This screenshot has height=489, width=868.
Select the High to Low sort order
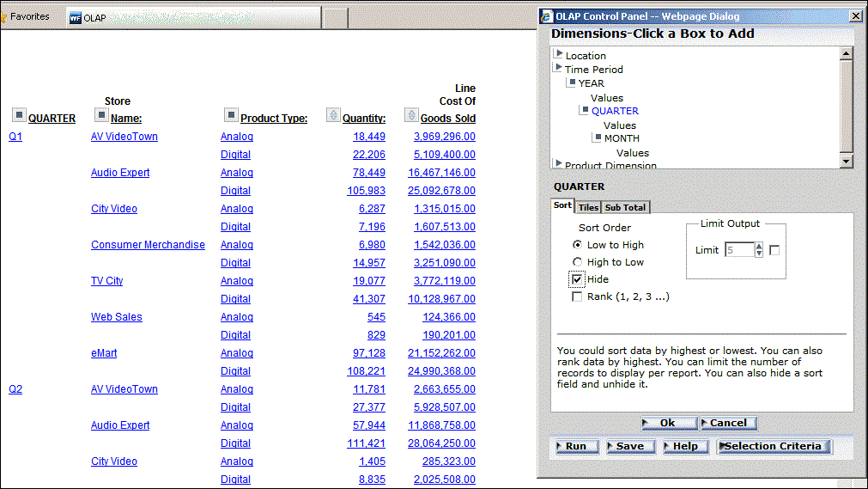click(x=577, y=261)
